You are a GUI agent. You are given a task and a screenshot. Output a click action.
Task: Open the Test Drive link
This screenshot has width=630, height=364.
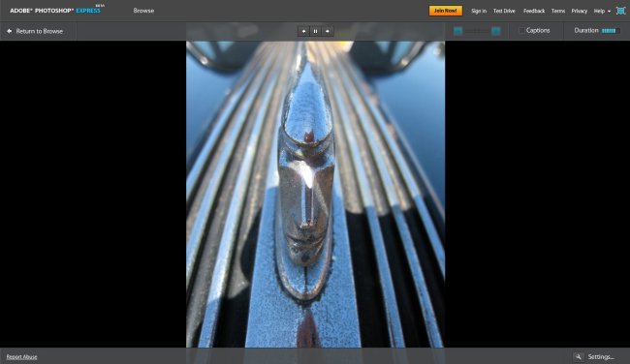tap(504, 11)
